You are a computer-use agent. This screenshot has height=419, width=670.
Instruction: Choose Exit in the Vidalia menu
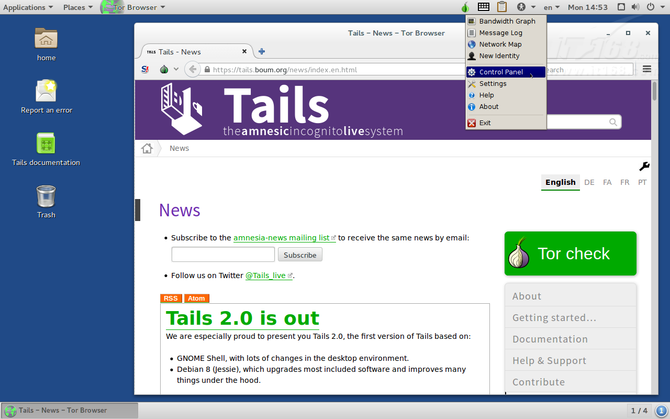506,123
